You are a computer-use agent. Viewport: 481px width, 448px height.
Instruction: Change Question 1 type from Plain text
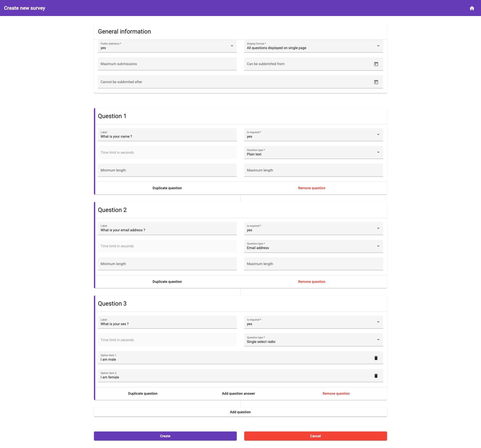(x=313, y=152)
